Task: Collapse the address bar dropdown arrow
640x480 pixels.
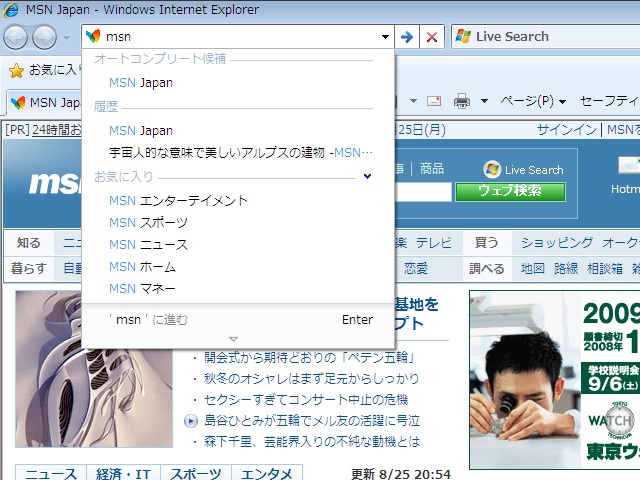Action: pyautogui.click(x=385, y=37)
